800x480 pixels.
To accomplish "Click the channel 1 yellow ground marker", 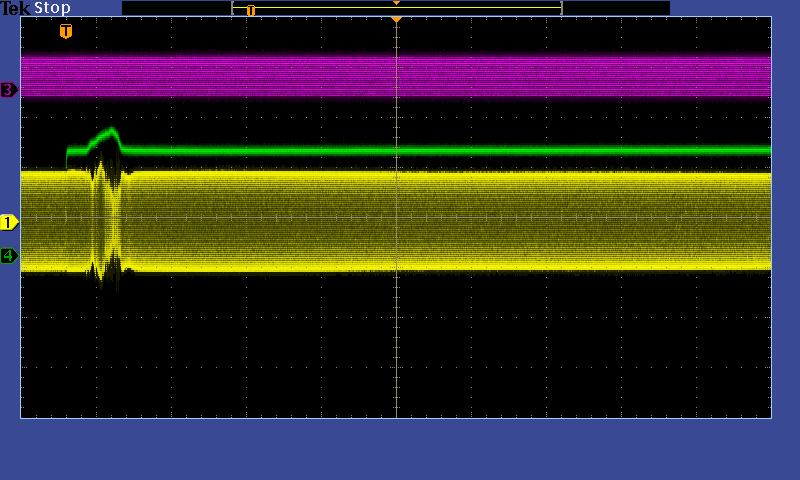I will [x=9, y=222].
